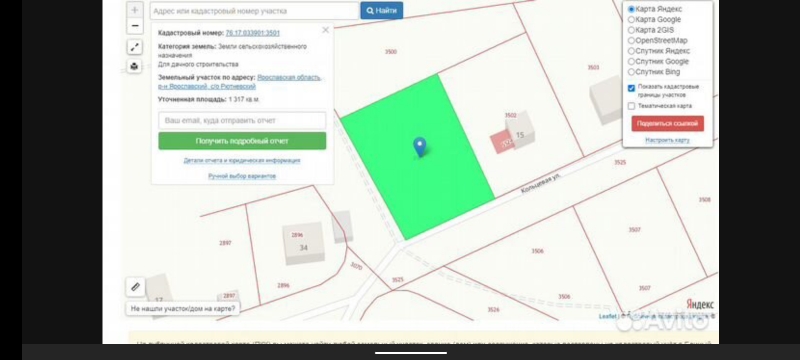Uncheck Показать кадастровые границы участков
The height and width of the screenshot is (360, 800).
click(x=631, y=88)
